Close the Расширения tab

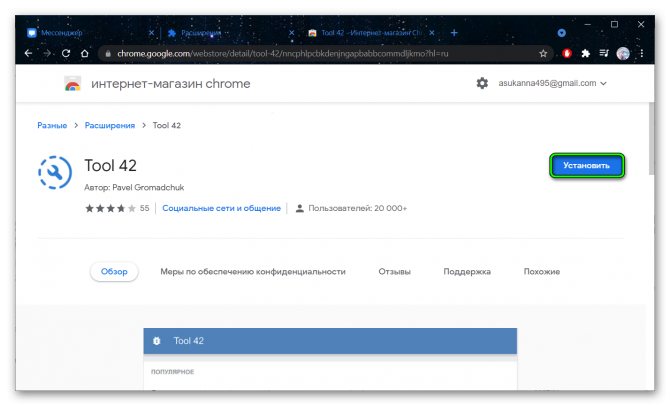(291, 32)
